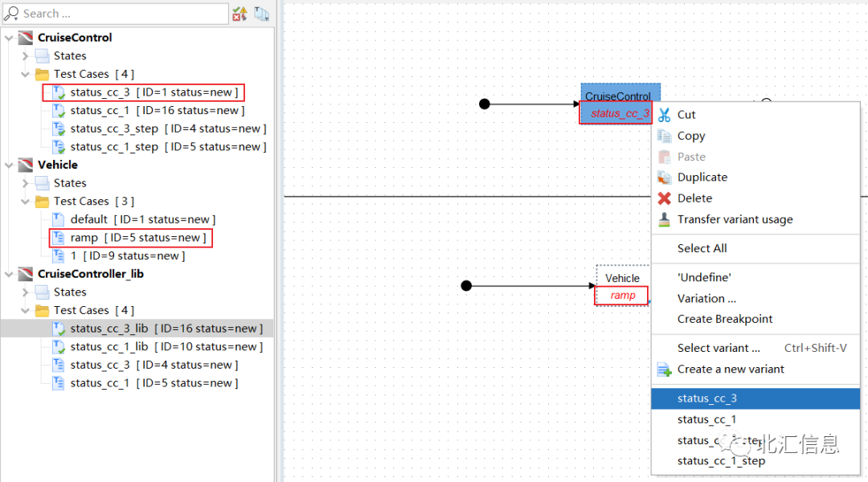
Task: Click the copy test documents toolbar icon
Action: click(x=262, y=13)
